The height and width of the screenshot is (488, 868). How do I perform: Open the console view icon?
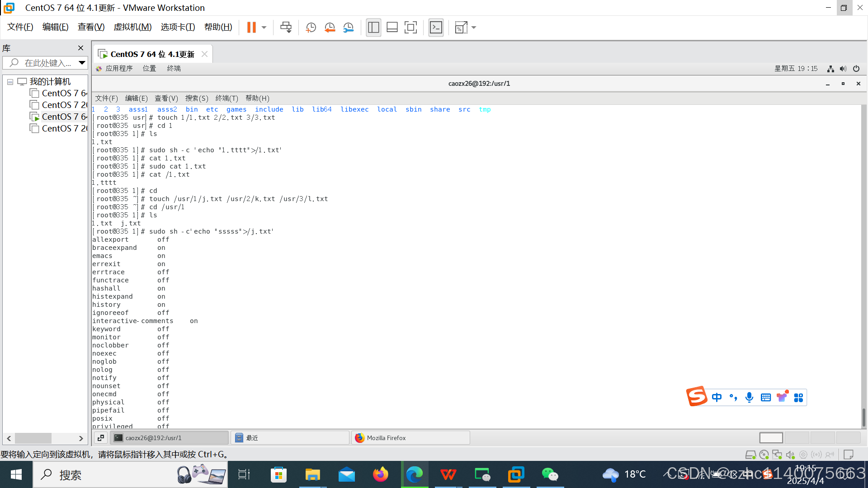(436, 28)
